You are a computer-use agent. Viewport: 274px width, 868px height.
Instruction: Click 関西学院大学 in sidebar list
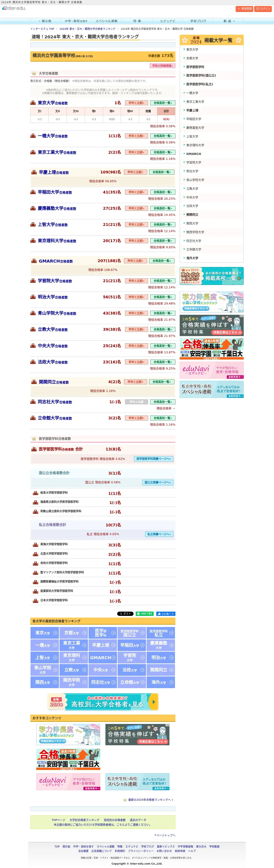[195, 232]
